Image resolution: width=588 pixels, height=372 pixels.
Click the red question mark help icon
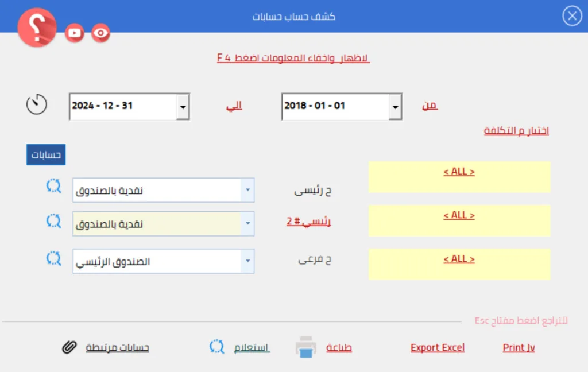point(37,28)
